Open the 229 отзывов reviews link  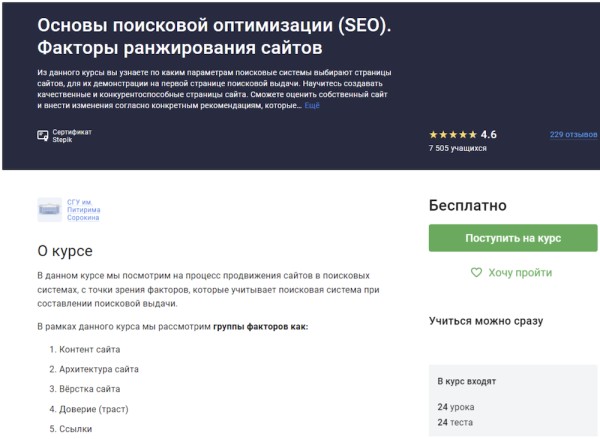pos(572,135)
